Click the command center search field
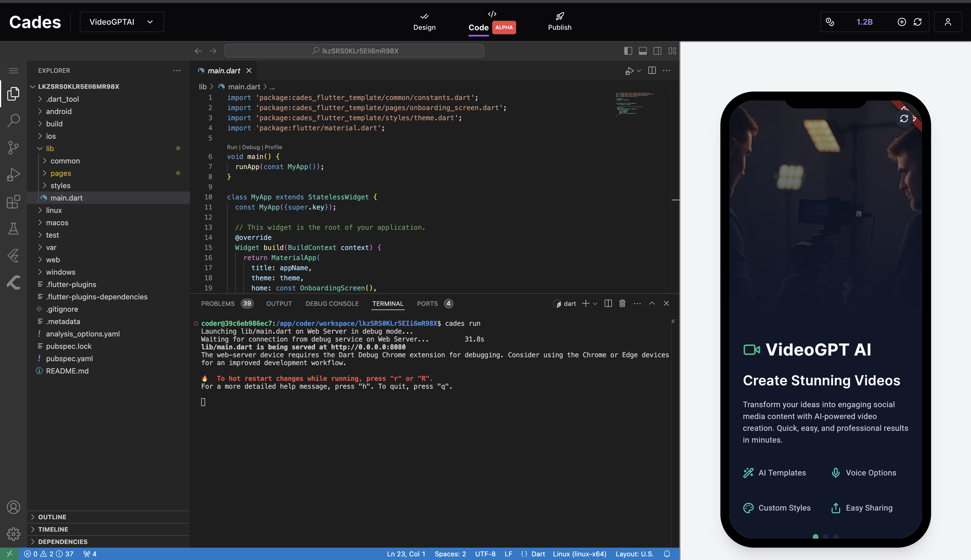 pyautogui.click(x=354, y=51)
